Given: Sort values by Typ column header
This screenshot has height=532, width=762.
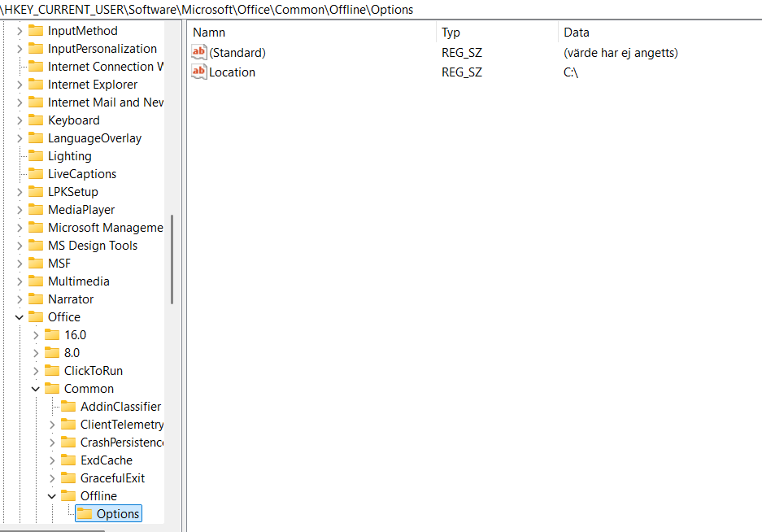Looking at the screenshot, I should click(x=497, y=32).
